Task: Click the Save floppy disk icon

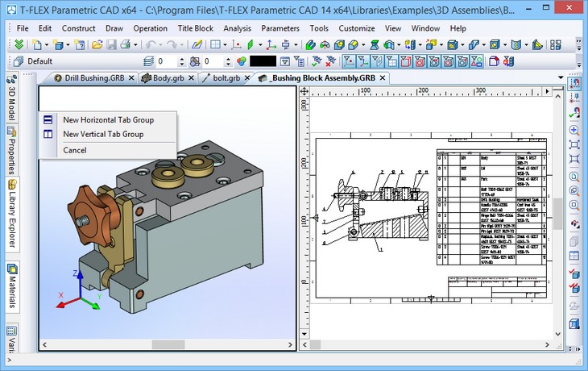Action: tap(111, 45)
